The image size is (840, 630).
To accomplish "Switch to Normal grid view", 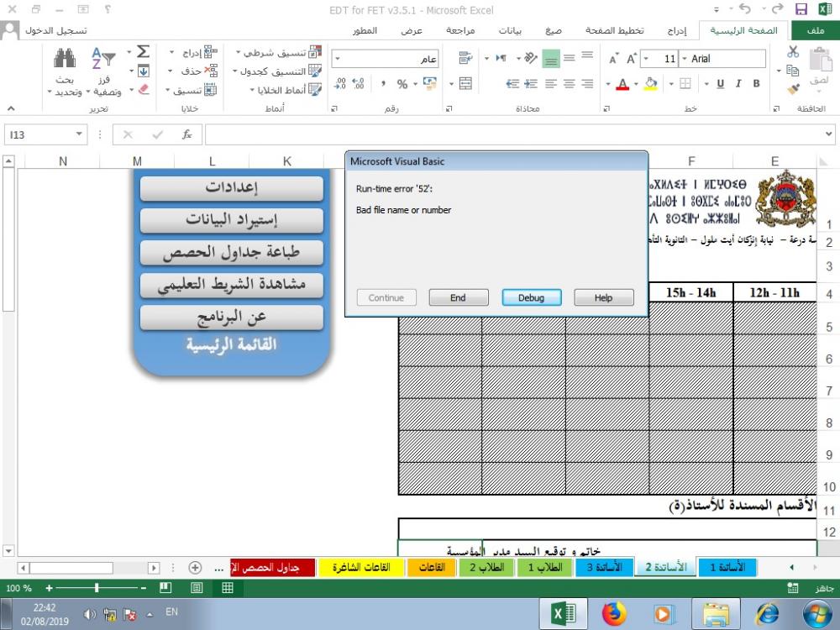I will click(228, 588).
